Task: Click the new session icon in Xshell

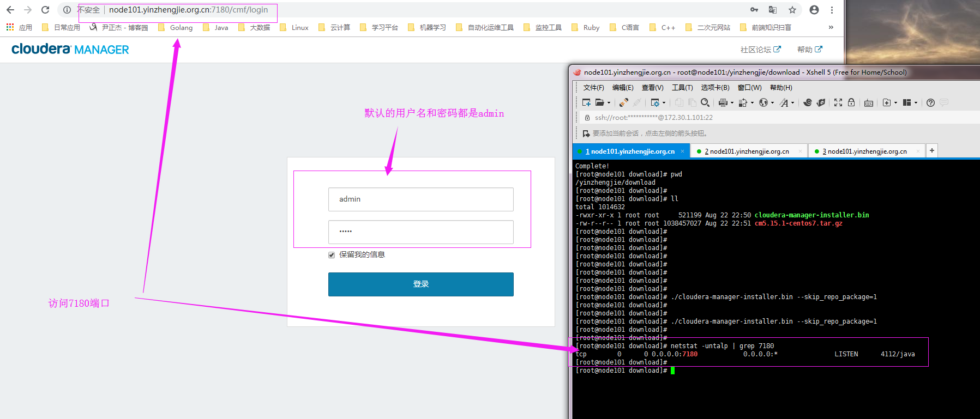Action: (586, 102)
